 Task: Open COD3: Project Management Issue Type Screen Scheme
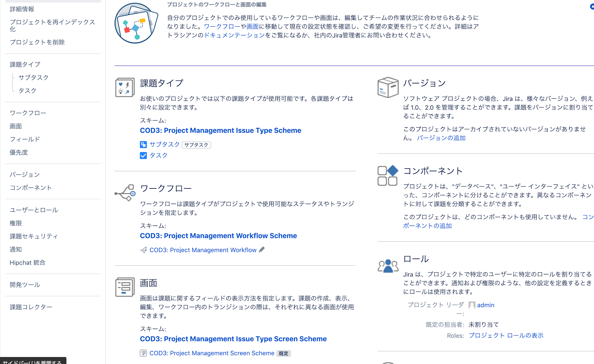click(233, 339)
